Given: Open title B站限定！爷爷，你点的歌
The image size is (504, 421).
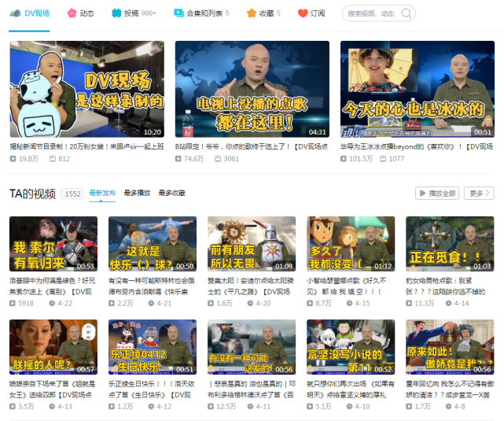Looking at the screenshot, I should tap(252, 146).
